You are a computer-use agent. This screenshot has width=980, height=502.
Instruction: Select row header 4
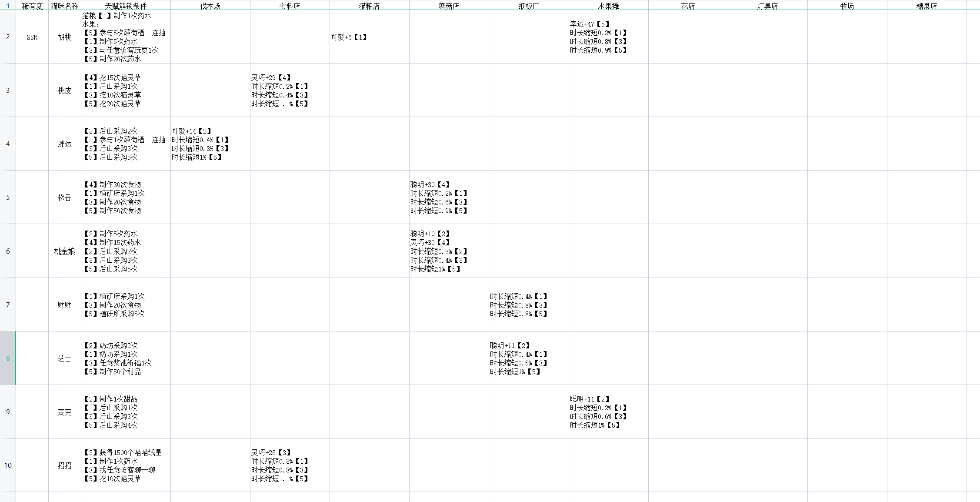(8, 144)
